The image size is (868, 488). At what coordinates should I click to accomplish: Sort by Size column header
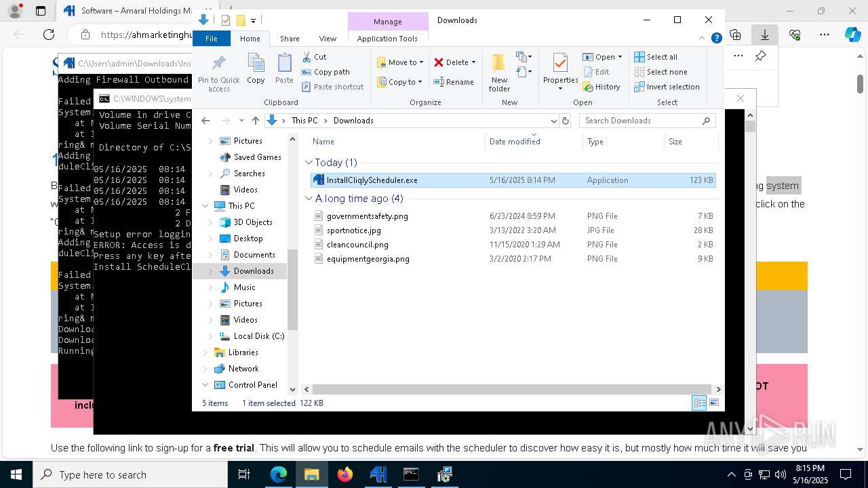click(x=690, y=142)
